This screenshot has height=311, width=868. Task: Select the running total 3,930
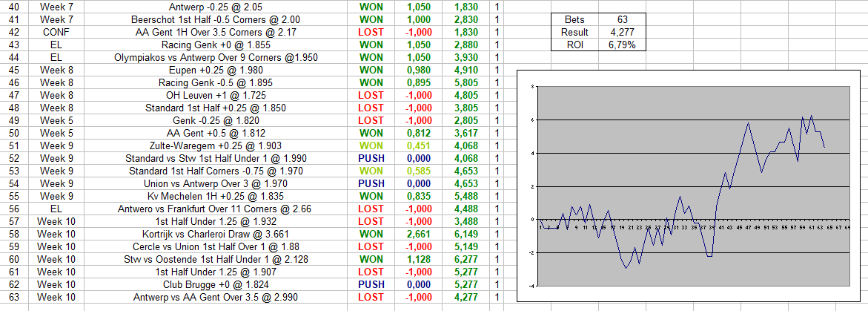point(466,58)
